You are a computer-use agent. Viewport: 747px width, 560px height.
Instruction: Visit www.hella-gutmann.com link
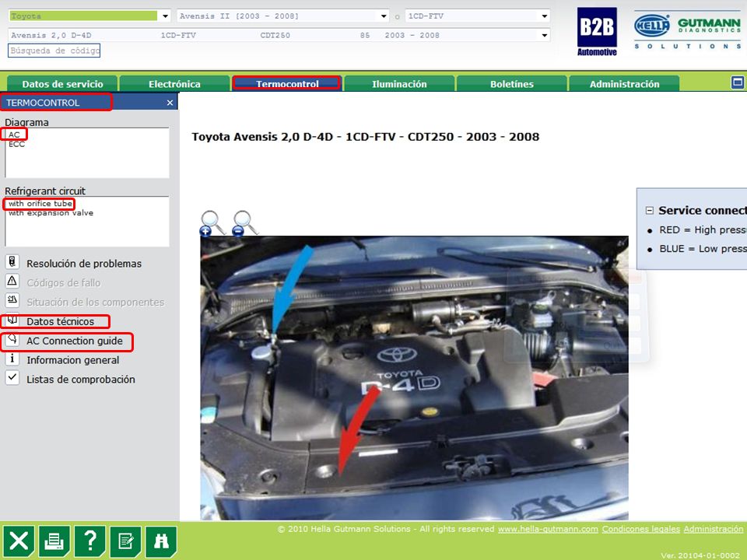point(548,529)
